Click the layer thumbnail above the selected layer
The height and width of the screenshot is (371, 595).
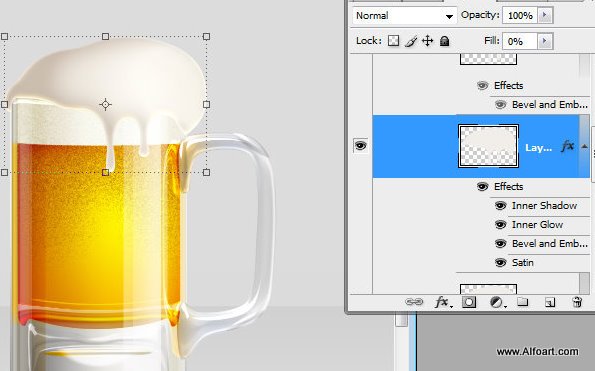[x=488, y=59]
